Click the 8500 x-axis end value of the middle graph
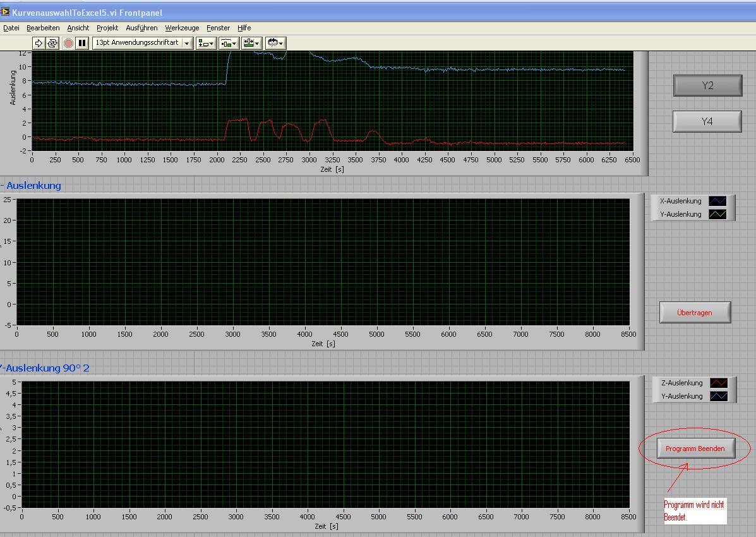The width and height of the screenshot is (756, 537). click(x=628, y=334)
